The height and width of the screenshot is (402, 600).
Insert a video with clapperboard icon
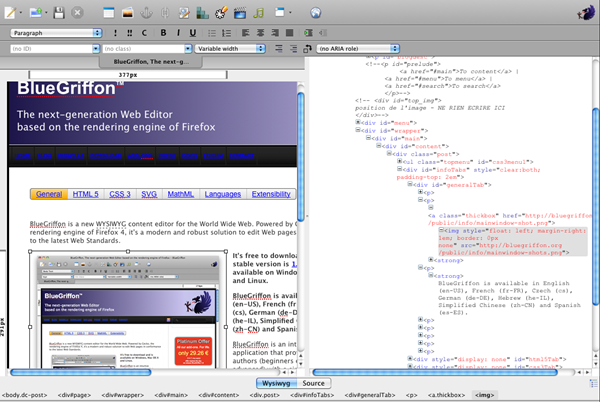click(240, 13)
